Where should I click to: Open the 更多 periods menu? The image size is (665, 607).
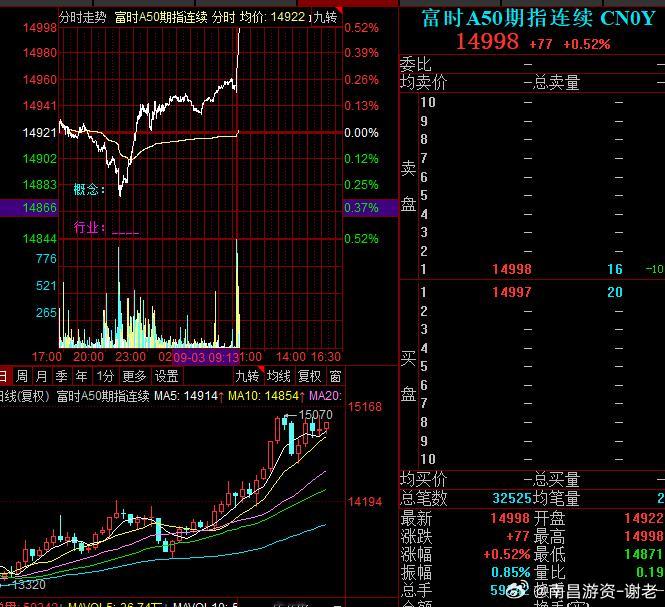pyautogui.click(x=134, y=376)
